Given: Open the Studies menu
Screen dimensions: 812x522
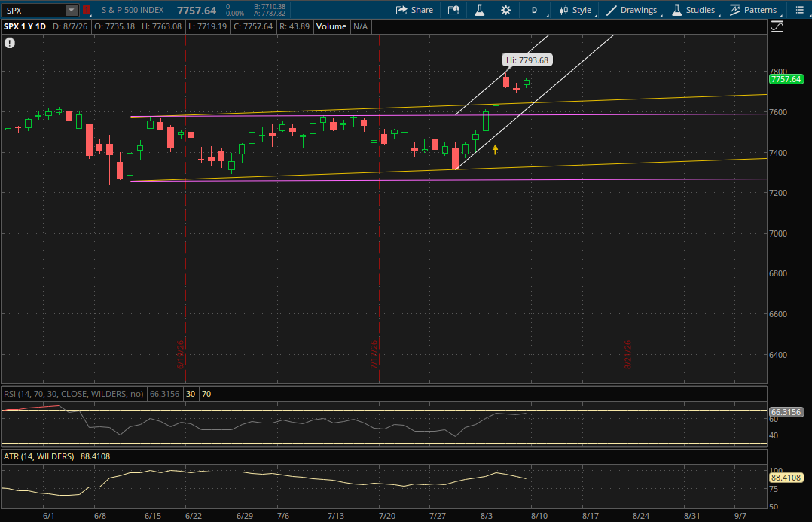Looking at the screenshot, I should point(694,10).
